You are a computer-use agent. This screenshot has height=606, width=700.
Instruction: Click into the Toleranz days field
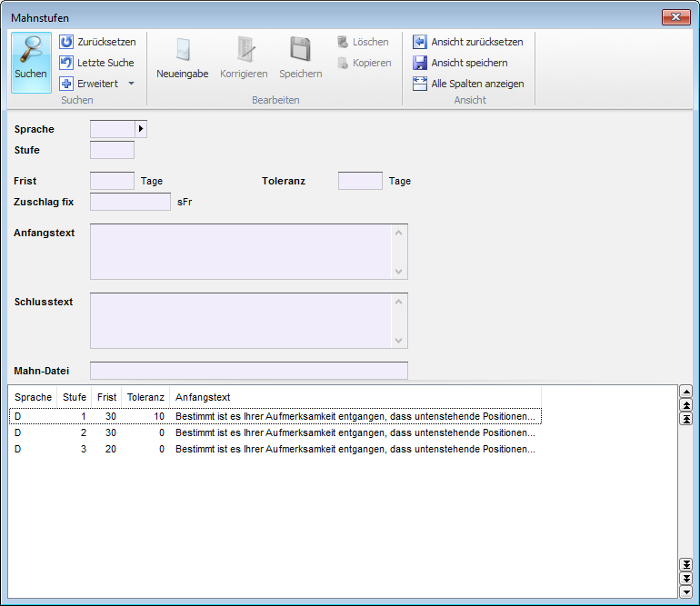[x=360, y=181]
